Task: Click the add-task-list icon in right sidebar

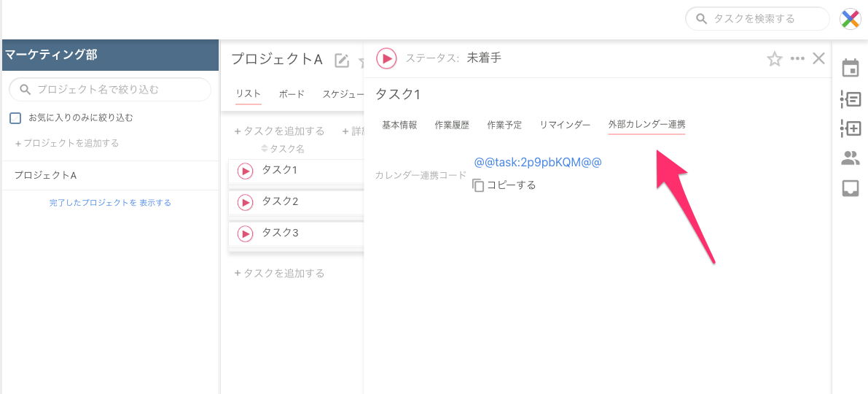Action: pyautogui.click(x=851, y=128)
